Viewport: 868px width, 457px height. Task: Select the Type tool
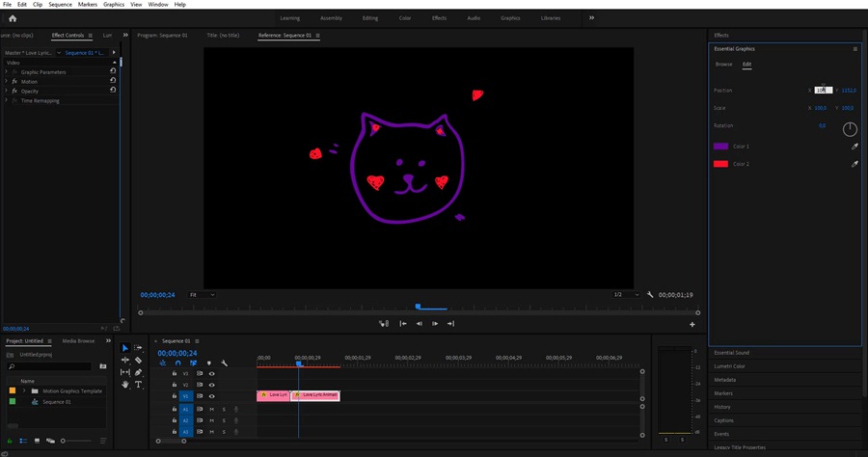tap(138, 385)
